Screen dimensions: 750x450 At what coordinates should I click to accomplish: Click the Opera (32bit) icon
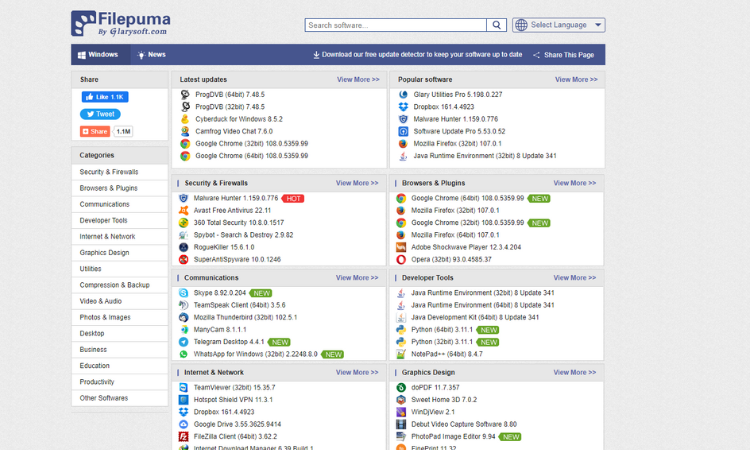[x=401, y=260]
